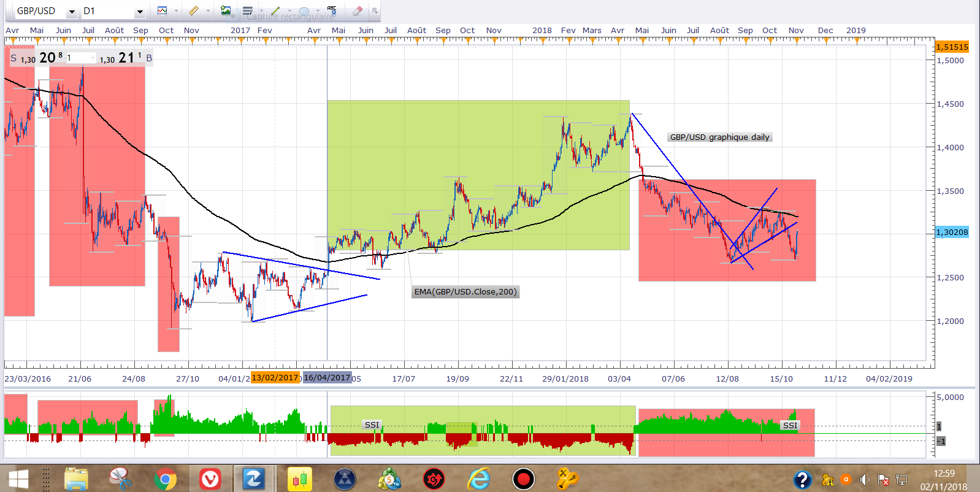The height and width of the screenshot is (492, 980).
Task: Click the EMA 200 indicator label
Action: [465, 291]
